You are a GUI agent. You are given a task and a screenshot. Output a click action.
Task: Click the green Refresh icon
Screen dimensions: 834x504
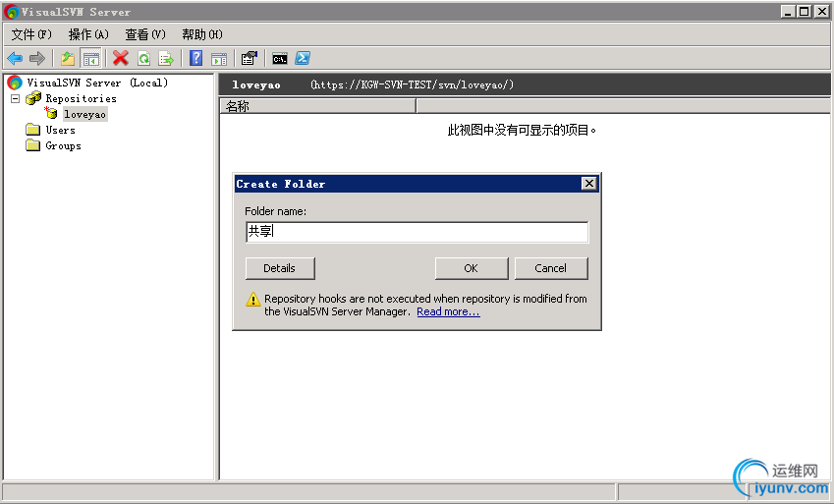click(144, 59)
